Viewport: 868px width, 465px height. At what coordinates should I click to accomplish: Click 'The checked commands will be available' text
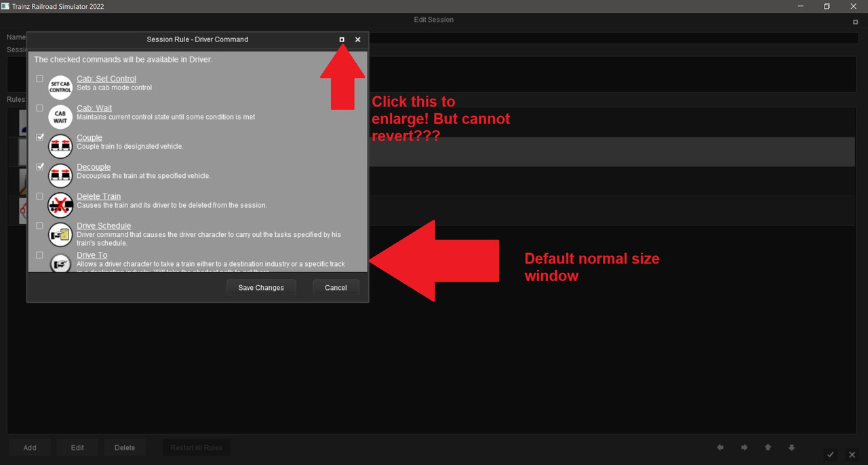coord(123,60)
